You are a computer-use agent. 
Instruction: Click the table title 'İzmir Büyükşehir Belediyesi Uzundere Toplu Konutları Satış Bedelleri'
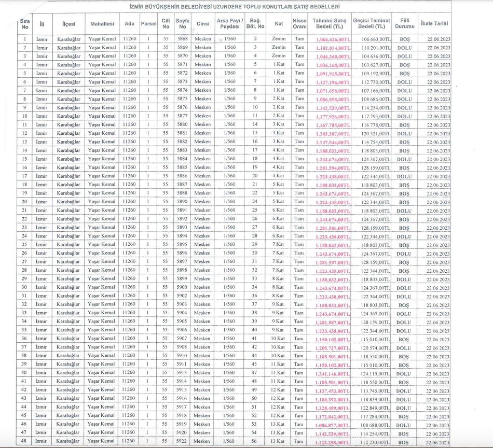click(x=234, y=7)
